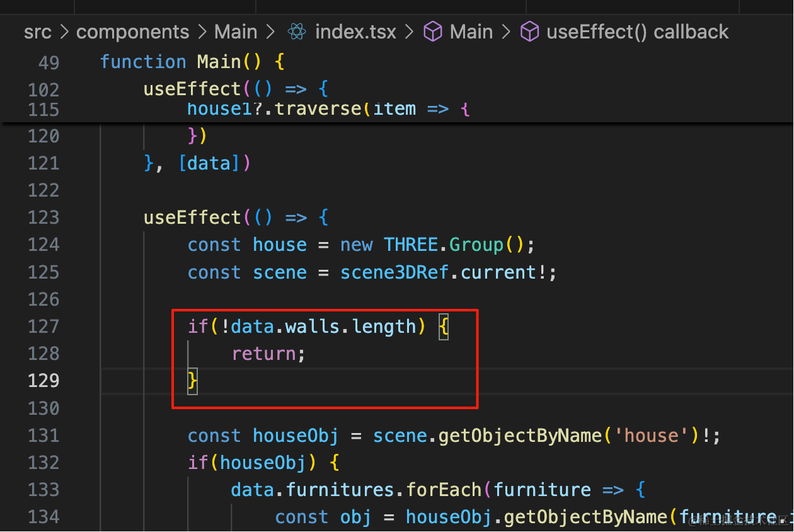Image resolution: width=794 pixels, height=532 pixels.
Task: Click the React file icon beside index.tsx
Action: tap(296, 32)
